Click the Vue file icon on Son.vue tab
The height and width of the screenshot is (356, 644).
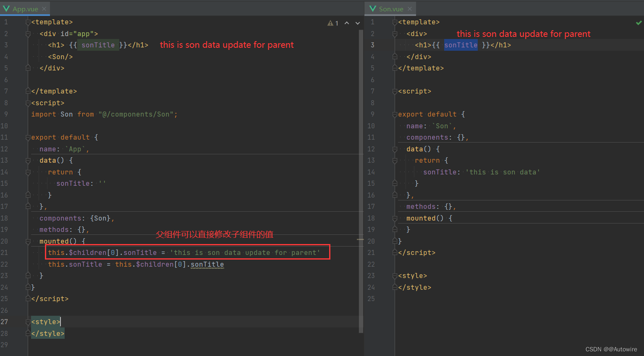[x=373, y=9]
